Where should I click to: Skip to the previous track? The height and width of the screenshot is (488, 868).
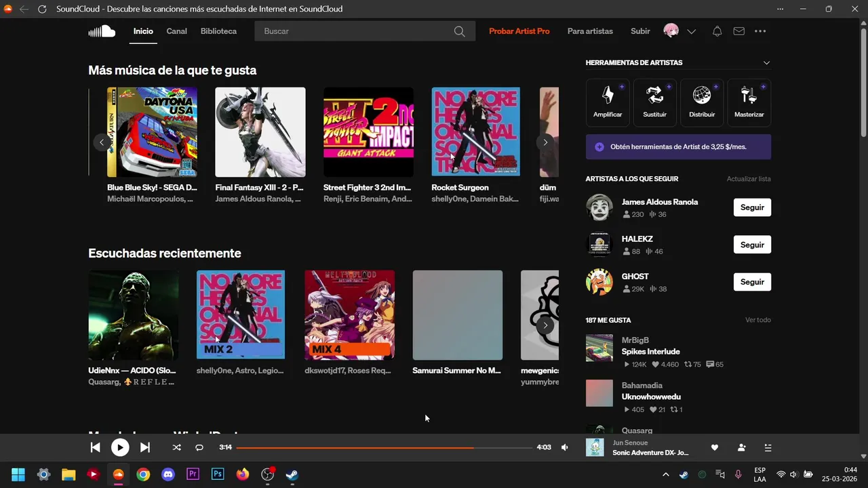click(x=95, y=447)
